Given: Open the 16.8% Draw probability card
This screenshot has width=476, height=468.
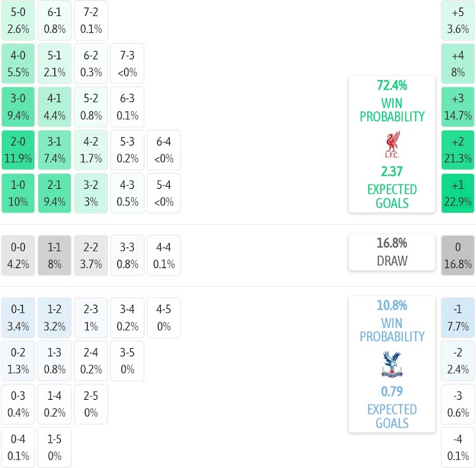Looking at the screenshot, I should pos(392,252).
